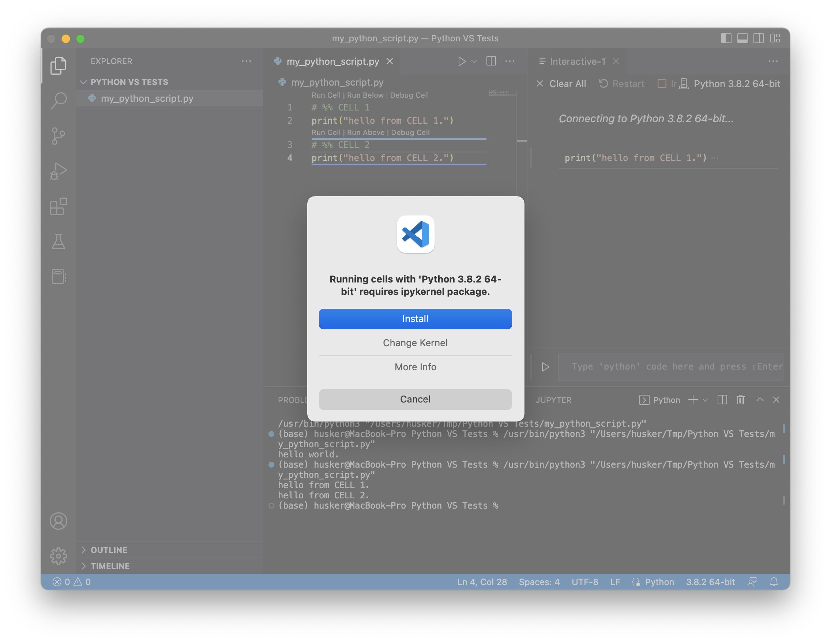Open the Manage gear icon
The height and width of the screenshot is (644, 831).
pyautogui.click(x=58, y=556)
